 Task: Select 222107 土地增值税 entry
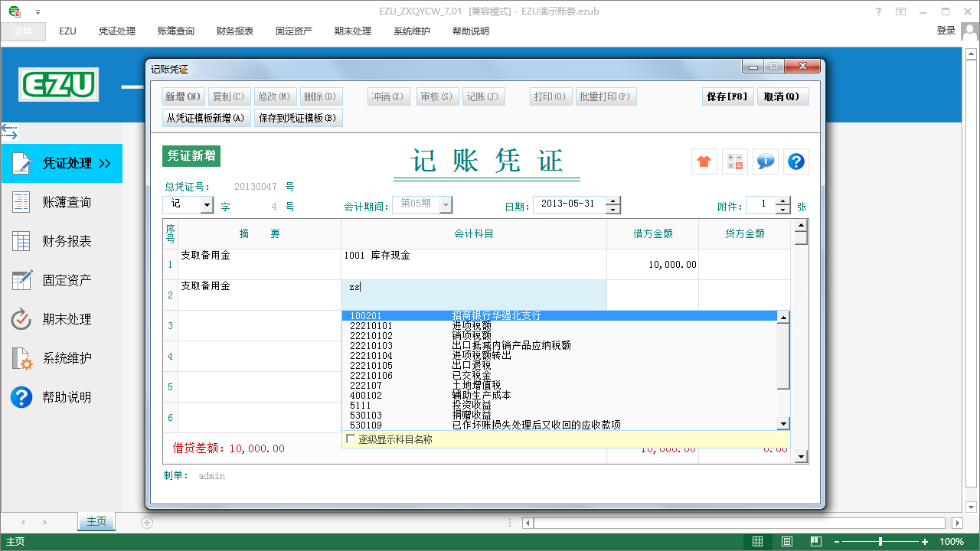click(559, 385)
